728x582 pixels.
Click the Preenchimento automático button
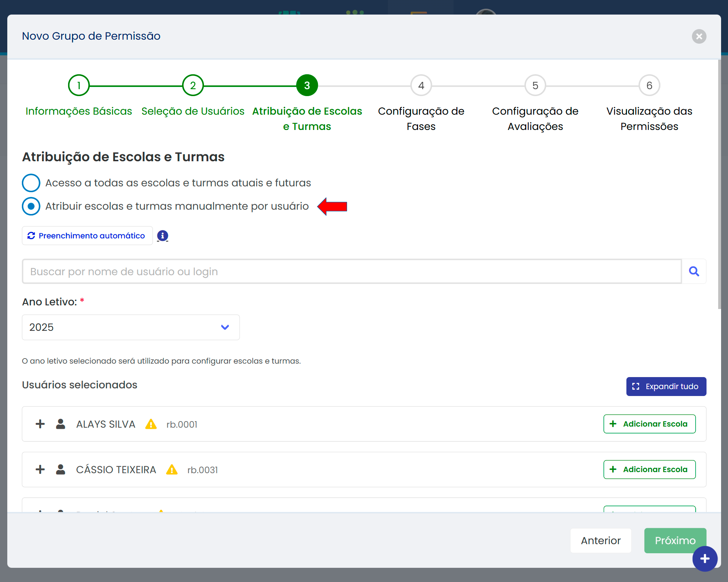[x=87, y=235]
